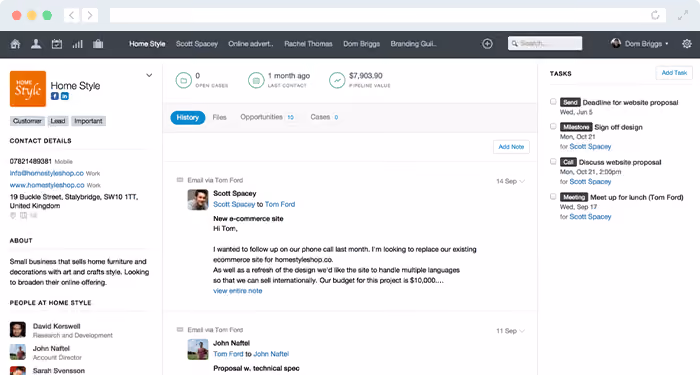
Task: Click the open cases folder icon
Action: click(x=183, y=80)
